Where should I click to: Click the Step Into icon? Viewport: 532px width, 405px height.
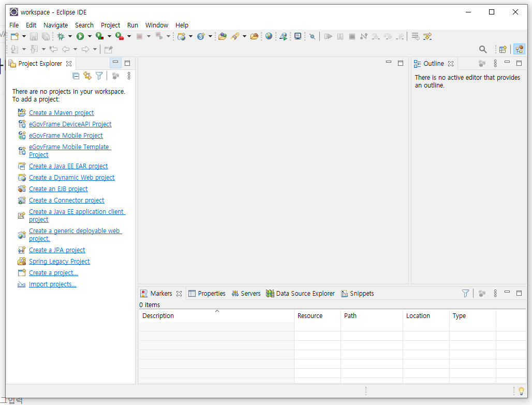click(x=376, y=36)
